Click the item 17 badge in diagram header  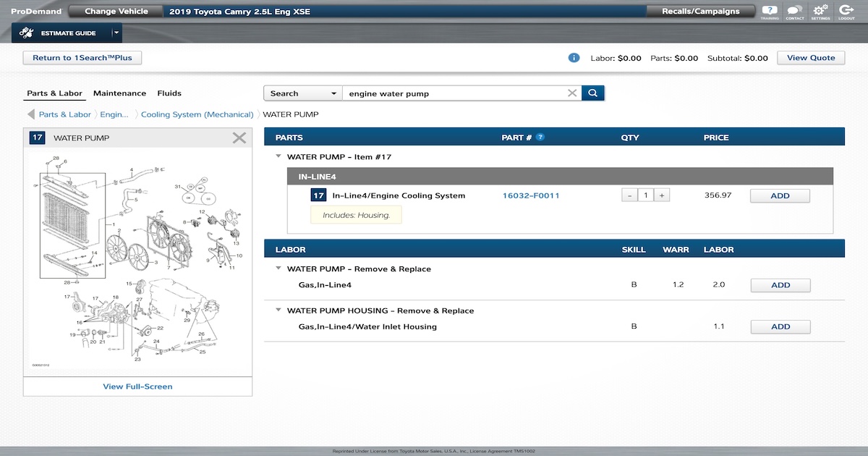click(x=38, y=138)
